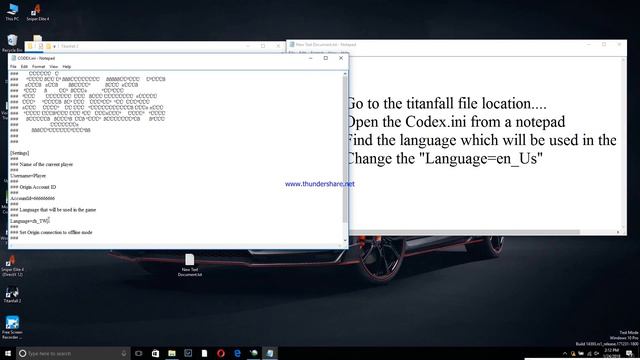
Task: Click the Language=zh_TW line in CODEX.ini
Action: (x=29, y=221)
